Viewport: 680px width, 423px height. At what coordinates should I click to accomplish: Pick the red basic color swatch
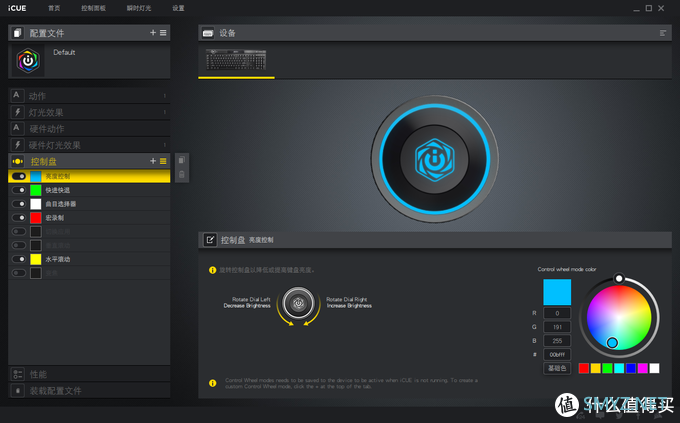tap(584, 368)
